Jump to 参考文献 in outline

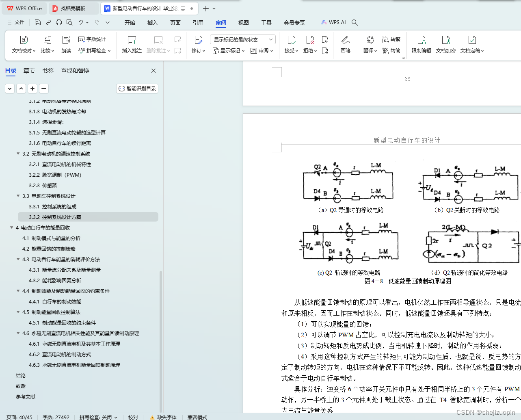click(x=26, y=396)
